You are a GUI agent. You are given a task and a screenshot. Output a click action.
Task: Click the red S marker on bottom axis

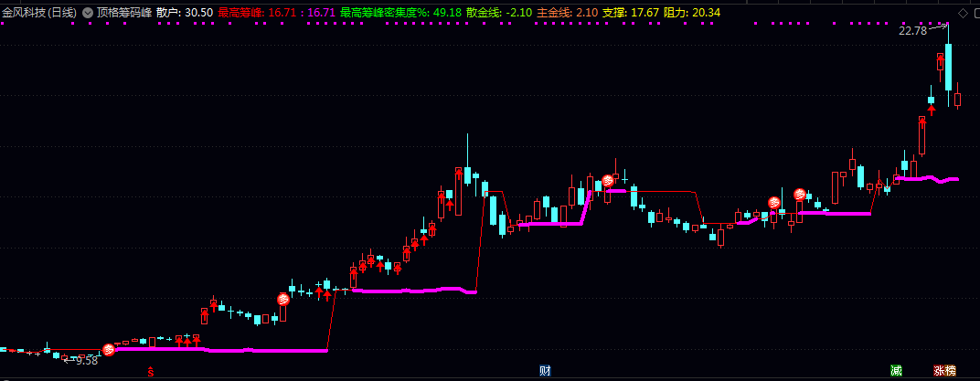pyautogui.click(x=150, y=371)
